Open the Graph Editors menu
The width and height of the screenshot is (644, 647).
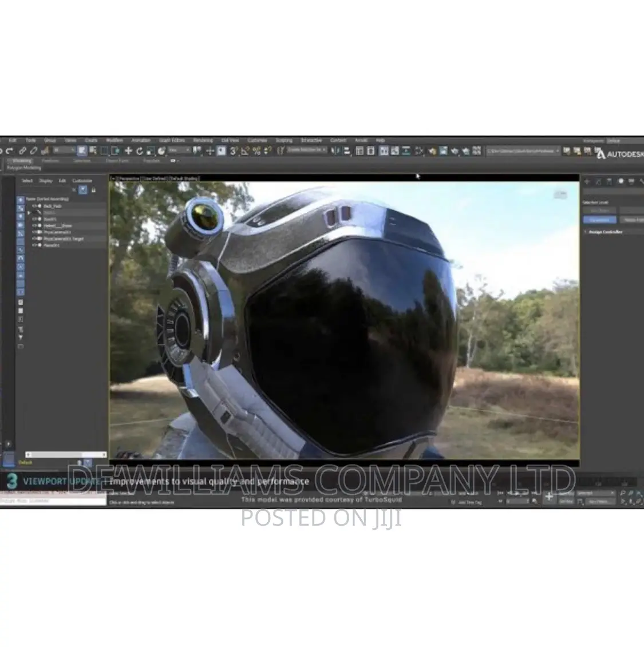(x=172, y=141)
